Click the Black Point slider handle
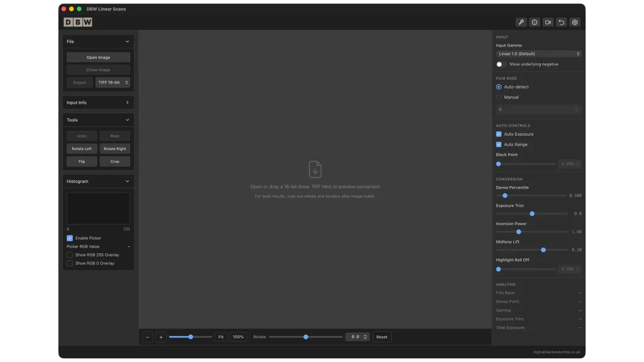644x362 pixels. (499, 164)
